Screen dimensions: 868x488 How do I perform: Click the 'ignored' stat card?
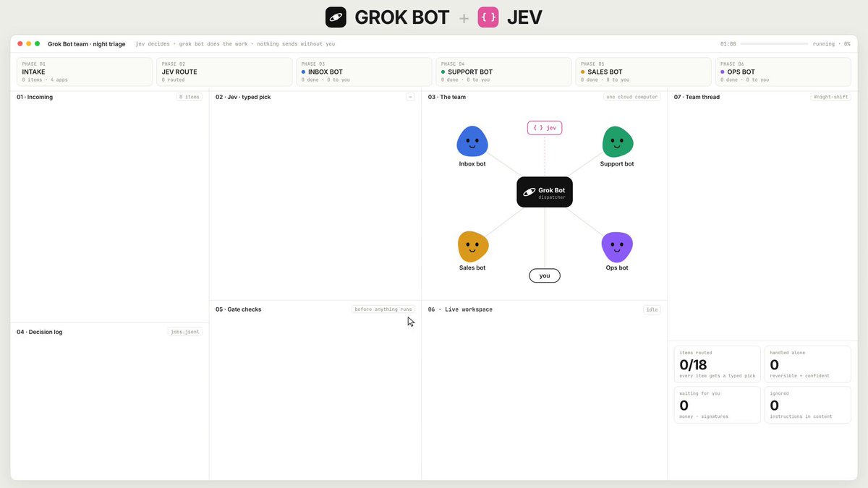pos(808,405)
